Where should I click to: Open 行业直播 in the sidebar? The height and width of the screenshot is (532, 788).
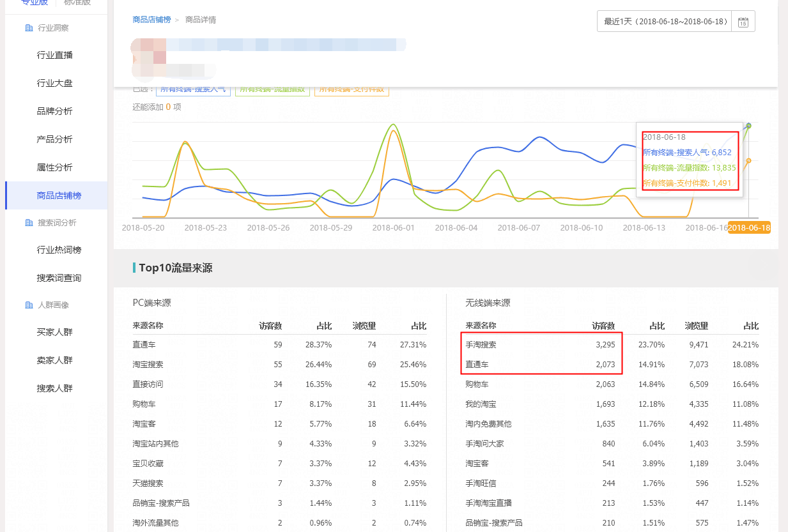(55, 55)
